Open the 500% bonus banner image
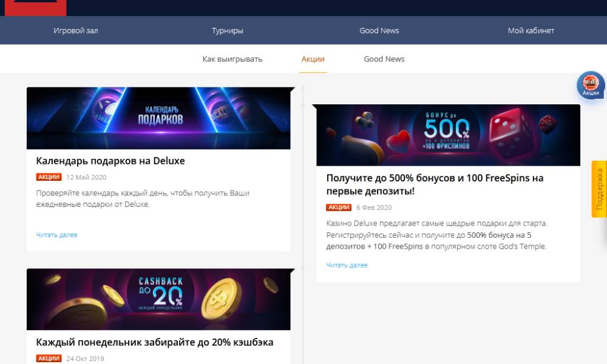The height and width of the screenshot is (364, 607). (449, 135)
